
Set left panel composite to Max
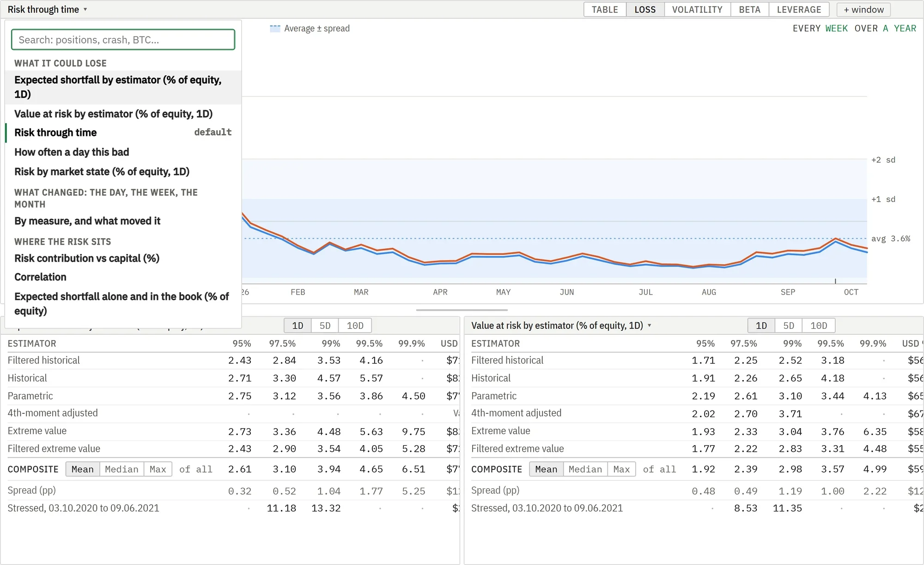pyautogui.click(x=158, y=469)
